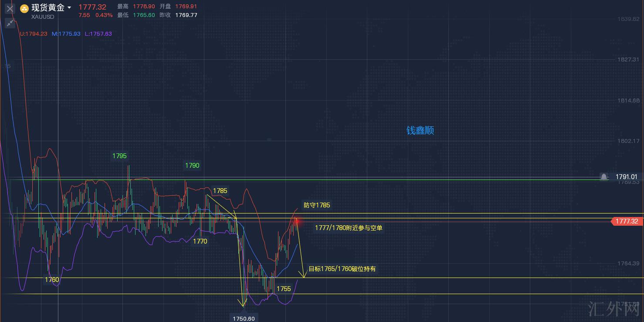This screenshot has height=322, width=644.
Task: Click the 7.55 price change value
Action: click(84, 15)
